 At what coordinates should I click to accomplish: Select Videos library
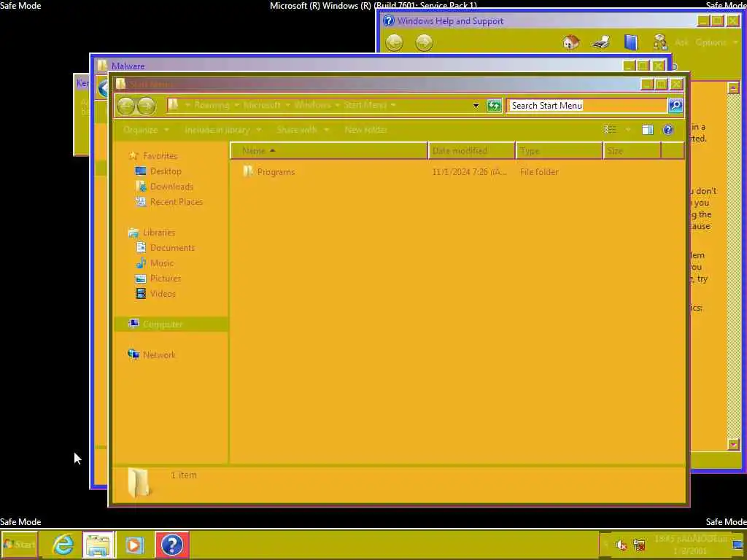tap(163, 293)
